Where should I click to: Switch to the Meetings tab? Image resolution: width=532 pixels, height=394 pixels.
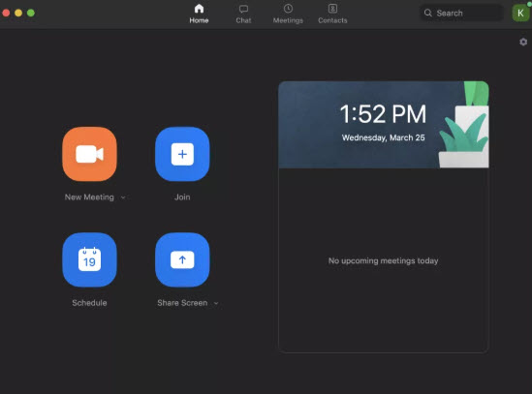coord(288,14)
